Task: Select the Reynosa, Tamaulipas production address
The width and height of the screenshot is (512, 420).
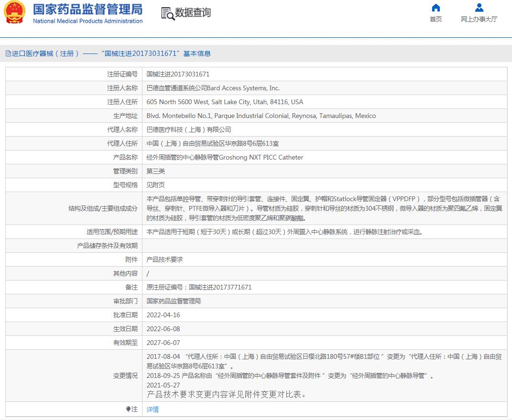Action: 261,116
